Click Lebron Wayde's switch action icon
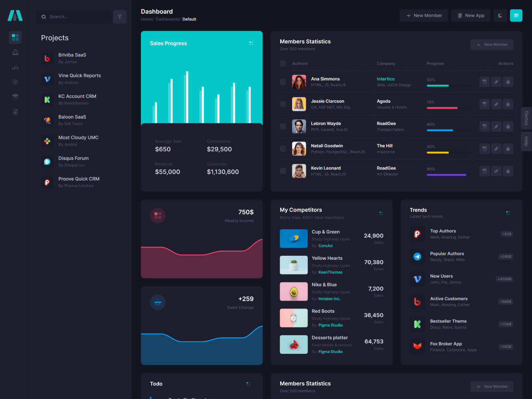This screenshot has width=532, height=399. click(485, 126)
